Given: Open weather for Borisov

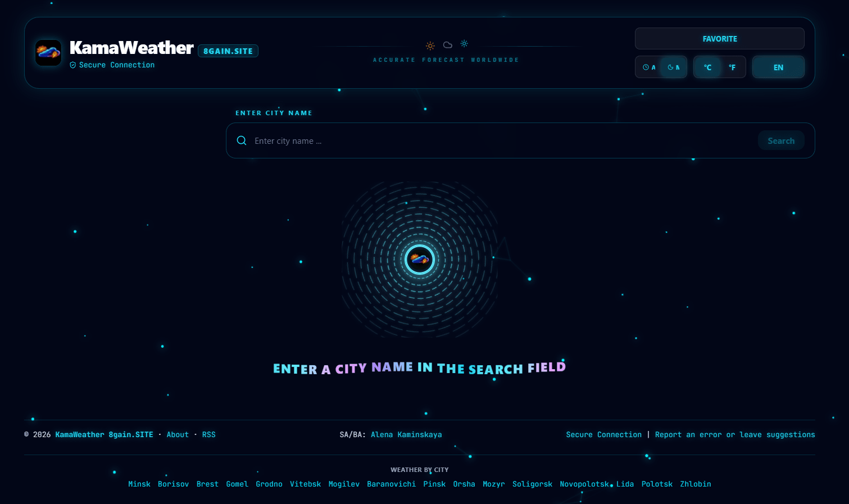Looking at the screenshot, I should [173, 484].
